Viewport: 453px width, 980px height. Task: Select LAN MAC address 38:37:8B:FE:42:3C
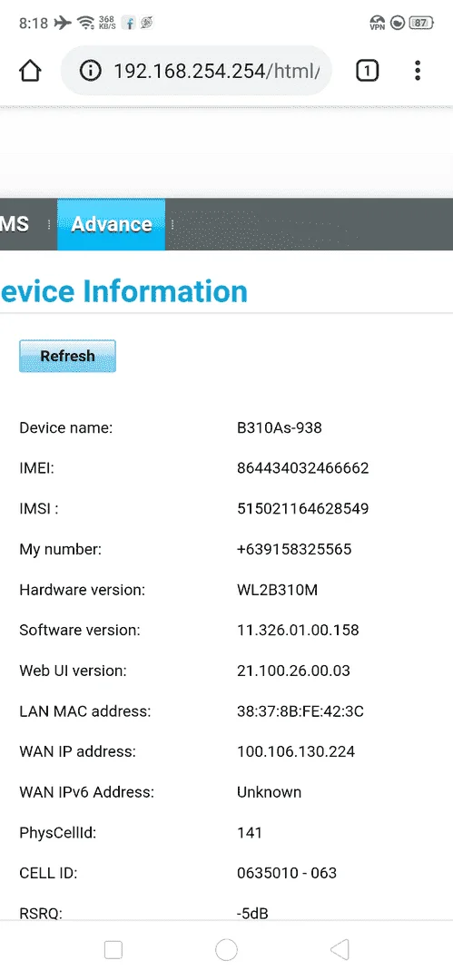300,711
